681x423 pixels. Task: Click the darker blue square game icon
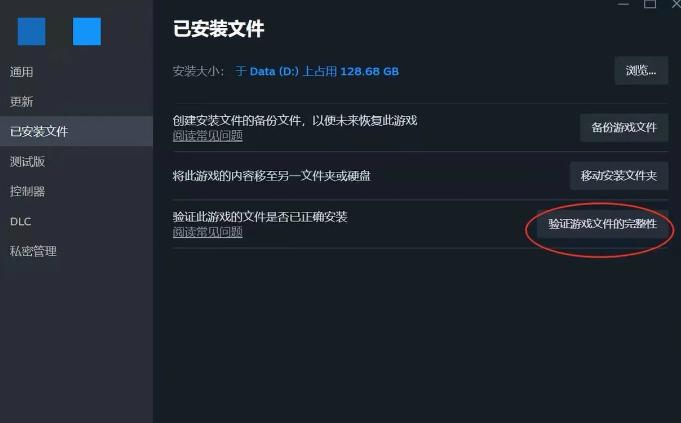[31, 31]
